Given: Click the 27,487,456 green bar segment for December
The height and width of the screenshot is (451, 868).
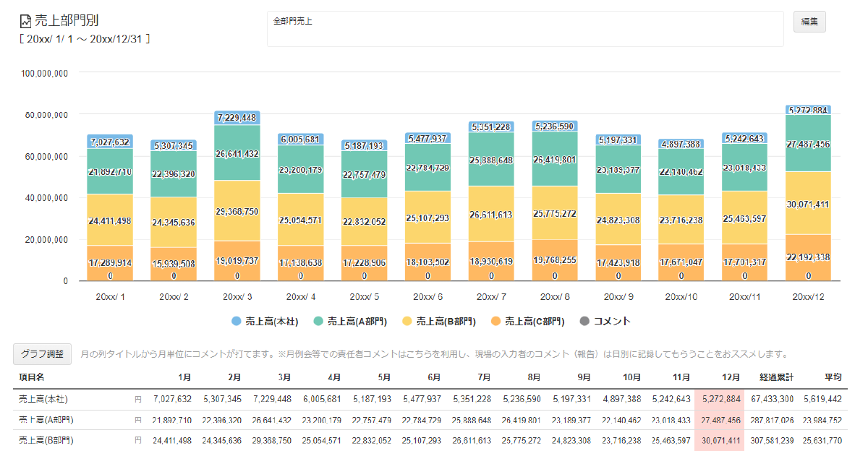Looking at the screenshot, I should pos(808,143).
